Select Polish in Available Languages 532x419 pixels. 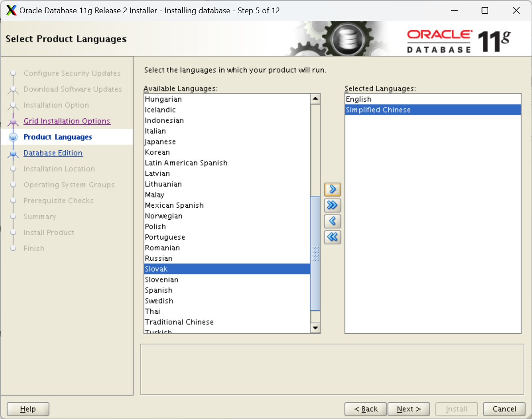(x=227, y=227)
